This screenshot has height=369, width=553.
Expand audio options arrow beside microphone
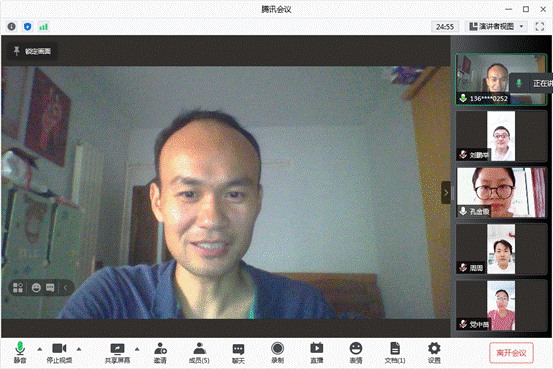(x=40, y=349)
